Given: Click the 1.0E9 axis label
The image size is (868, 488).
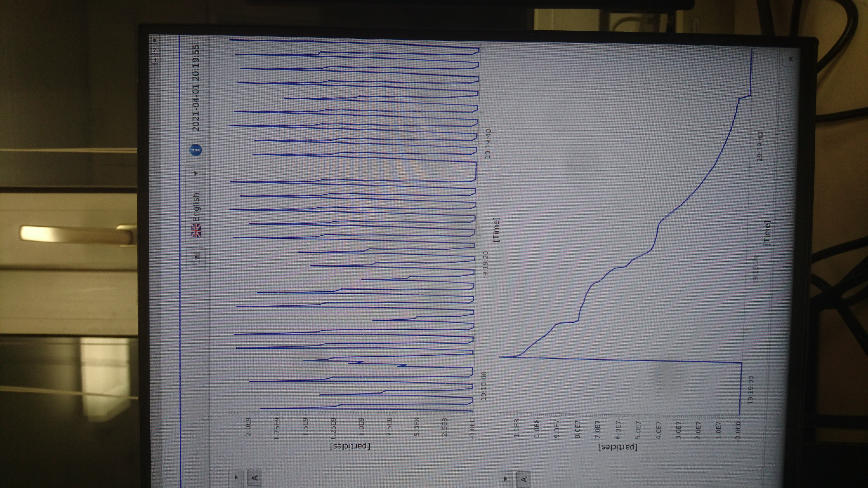Looking at the screenshot, I should (x=361, y=427).
